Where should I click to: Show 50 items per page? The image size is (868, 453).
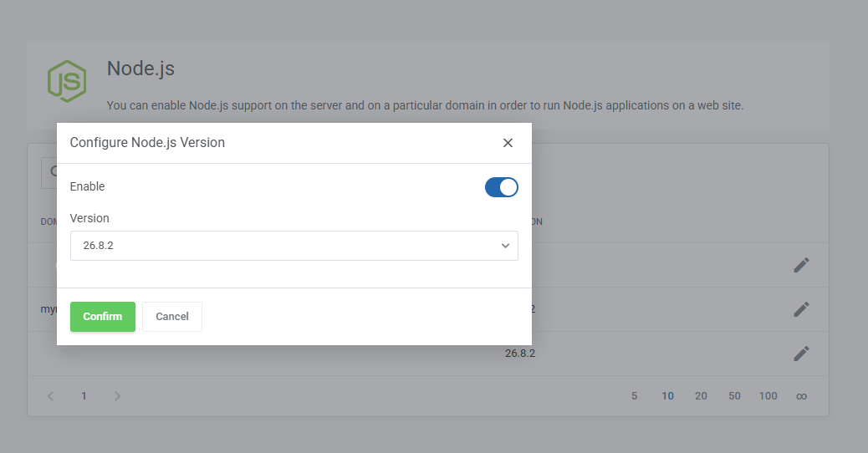pyautogui.click(x=734, y=396)
